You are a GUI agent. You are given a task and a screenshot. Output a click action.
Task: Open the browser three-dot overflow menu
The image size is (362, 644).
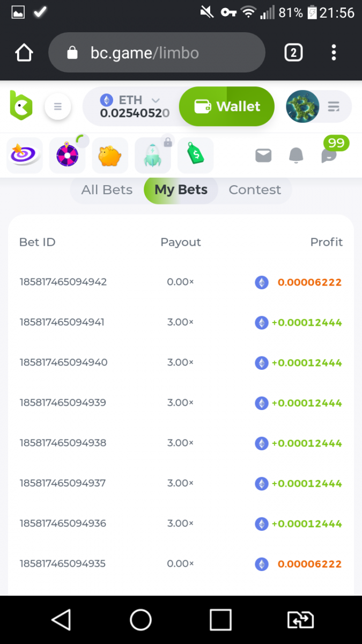(x=334, y=53)
